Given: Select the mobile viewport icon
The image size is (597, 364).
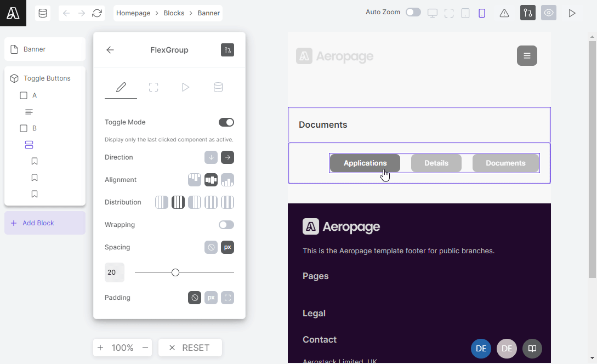Looking at the screenshot, I should pos(482,13).
